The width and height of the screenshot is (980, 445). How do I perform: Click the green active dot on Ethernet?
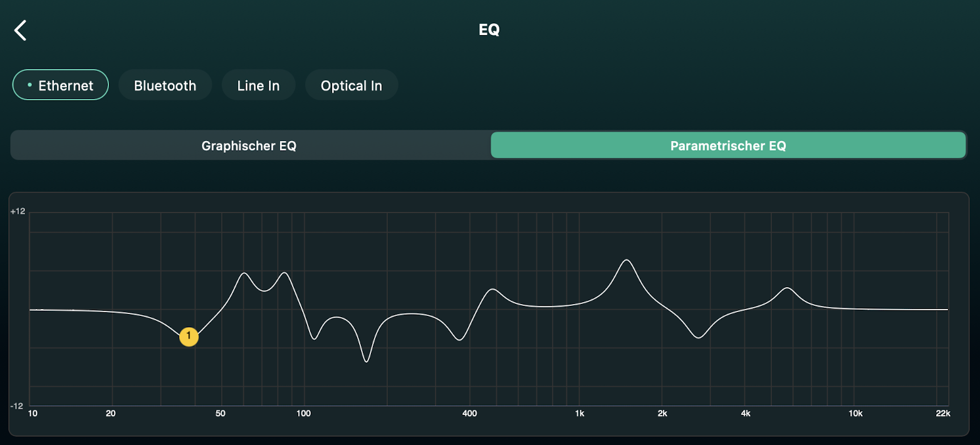(29, 85)
